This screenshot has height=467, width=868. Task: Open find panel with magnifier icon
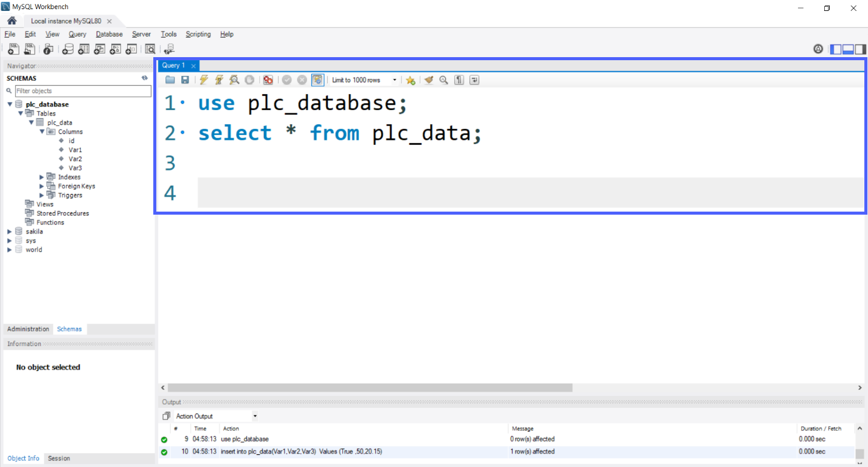pyautogui.click(x=444, y=80)
